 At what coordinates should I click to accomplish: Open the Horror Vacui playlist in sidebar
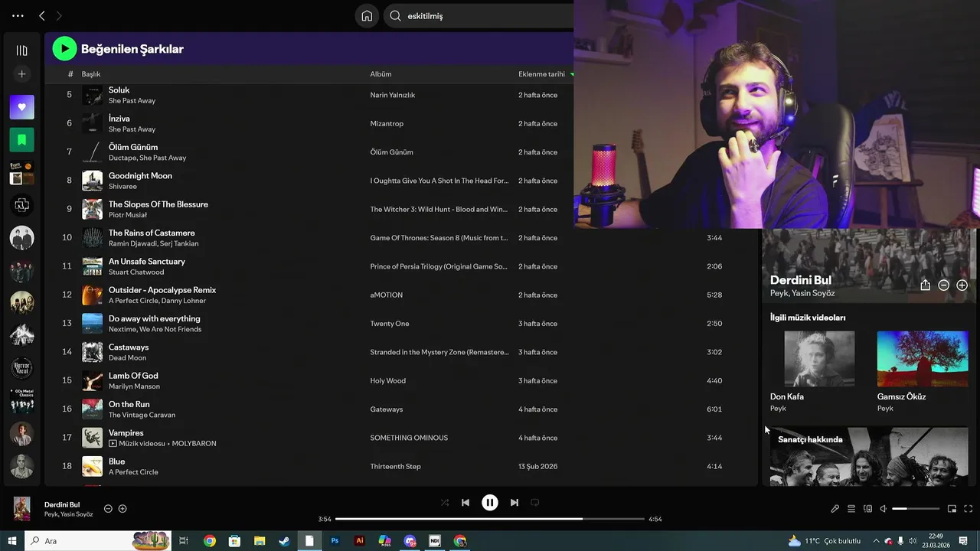coord(21,368)
